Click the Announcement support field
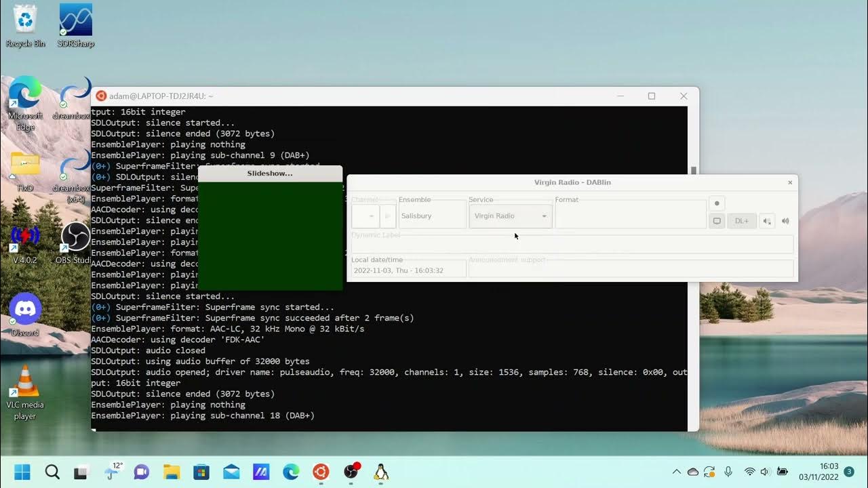Screen dimensions: 868x488 click(631, 269)
